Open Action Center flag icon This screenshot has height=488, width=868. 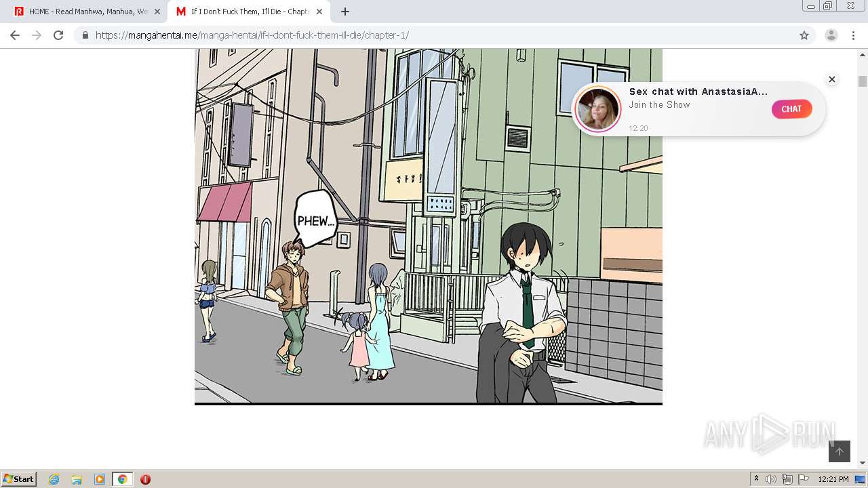pos(804,479)
